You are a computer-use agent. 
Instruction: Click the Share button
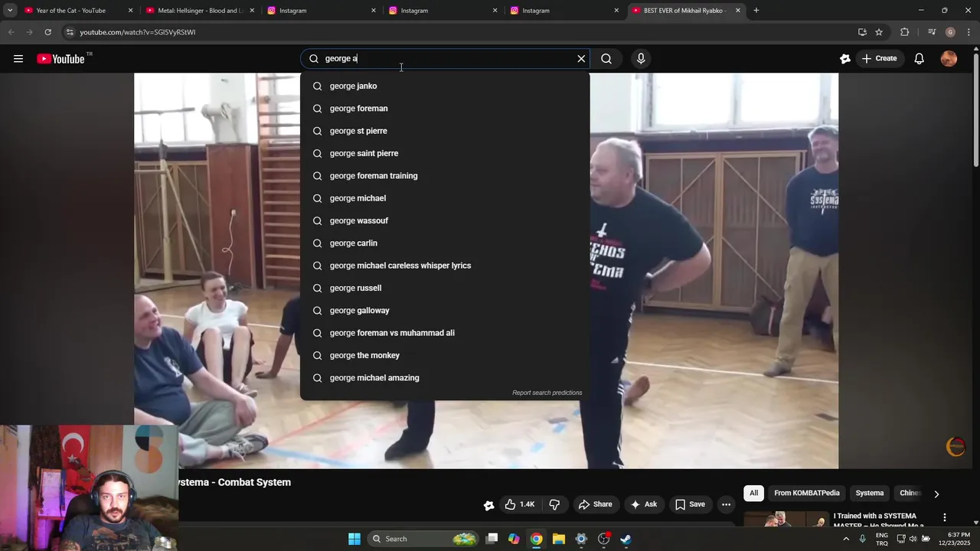[595, 504]
